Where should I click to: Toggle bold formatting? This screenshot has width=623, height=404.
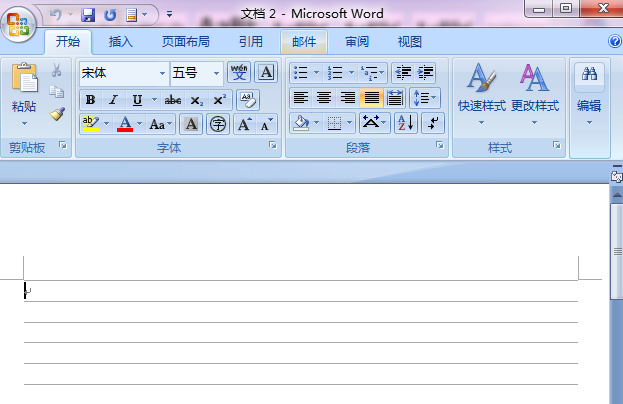pyautogui.click(x=91, y=100)
